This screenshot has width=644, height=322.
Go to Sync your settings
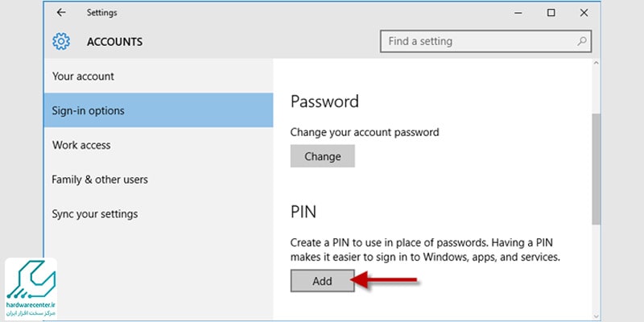[x=158, y=214]
